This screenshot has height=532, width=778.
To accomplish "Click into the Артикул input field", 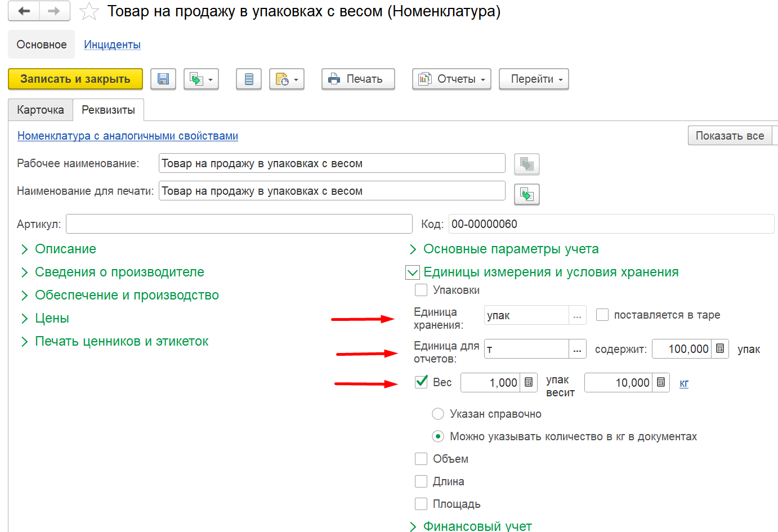I will coord(239,224).
